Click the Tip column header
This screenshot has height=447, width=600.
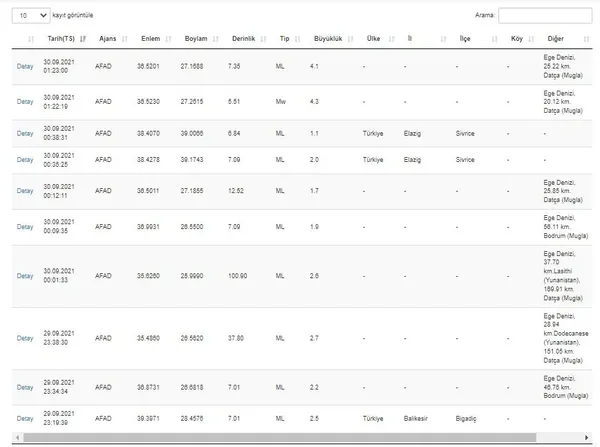(x=283, y=38)
